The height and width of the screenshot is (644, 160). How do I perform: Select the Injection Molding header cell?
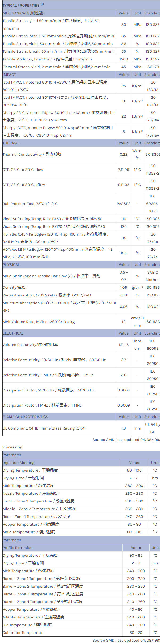tap(19, 463)
